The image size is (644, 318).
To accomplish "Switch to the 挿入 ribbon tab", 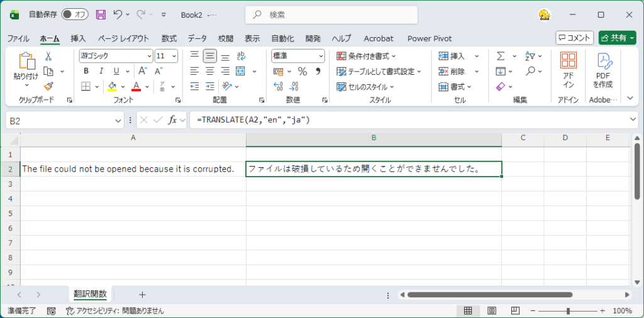I will coord(78,38).
